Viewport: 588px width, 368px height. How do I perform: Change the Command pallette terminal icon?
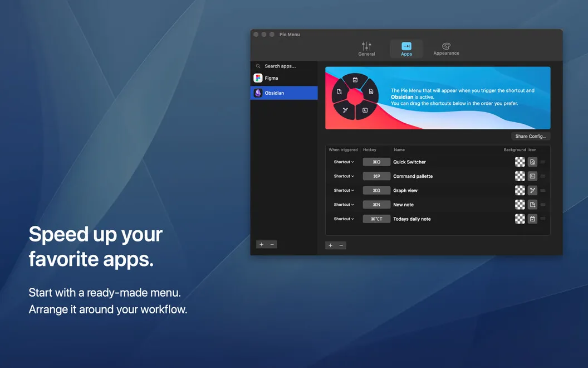click(x=532, y=176)
